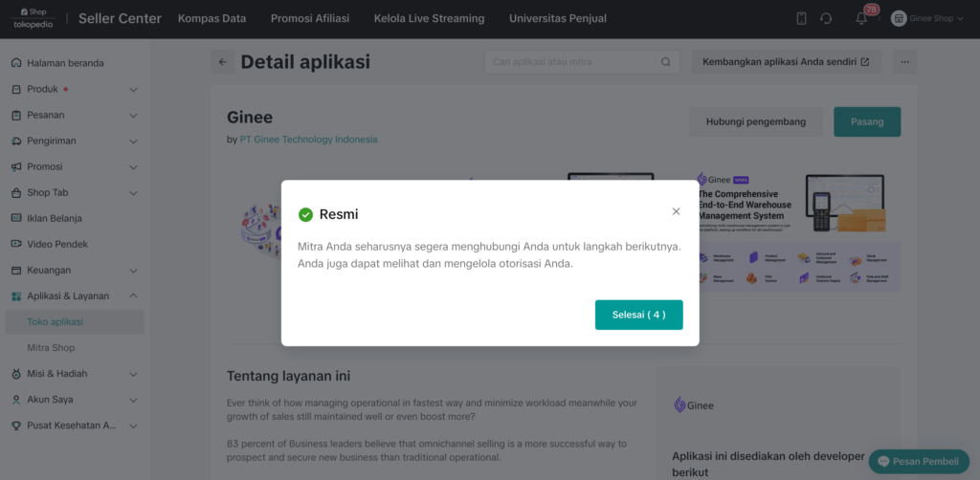Focus the Cari aplikasi atau mitra search field

tap(582, 62)
